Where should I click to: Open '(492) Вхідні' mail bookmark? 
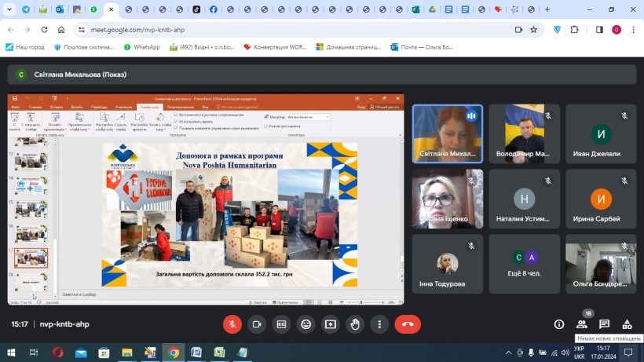coord(202,47)
